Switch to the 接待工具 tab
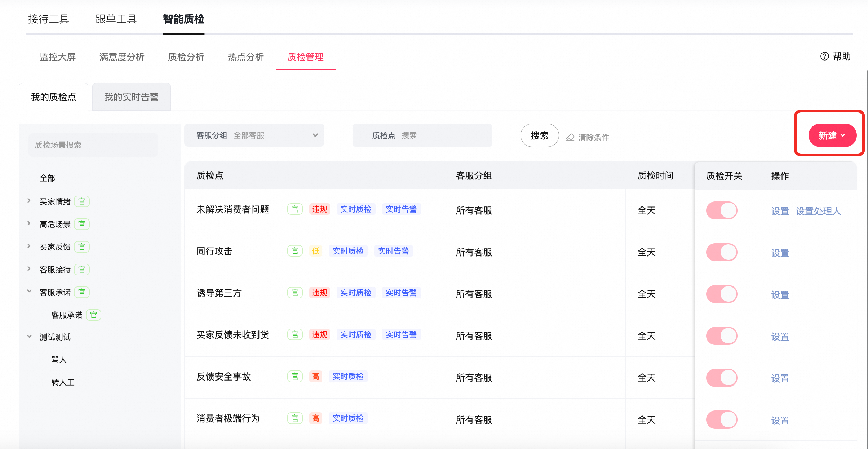This screenshot has width=868, height=449. (49, 19)
